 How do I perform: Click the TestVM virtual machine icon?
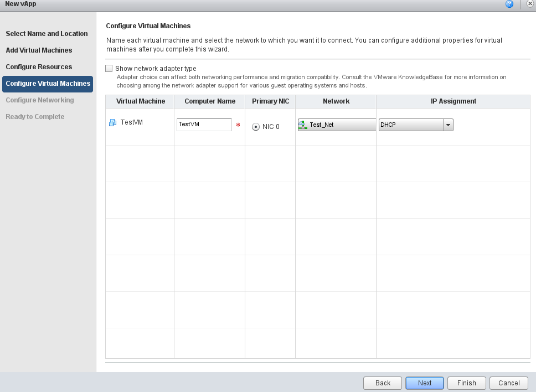click(x=112, y=123)
